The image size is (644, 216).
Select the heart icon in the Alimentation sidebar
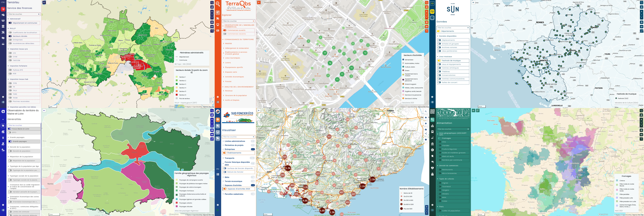coord(432,168)
